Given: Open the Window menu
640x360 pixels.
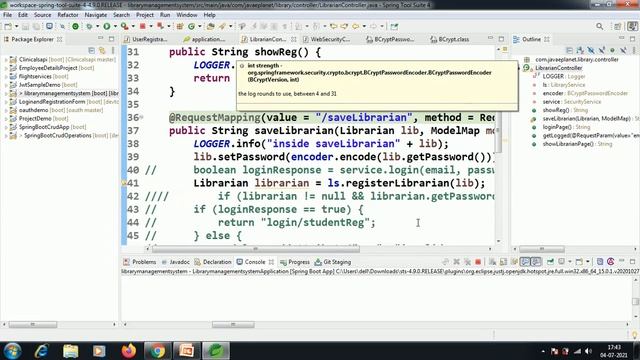Looking at the screenshot, I should pos(187,15).
